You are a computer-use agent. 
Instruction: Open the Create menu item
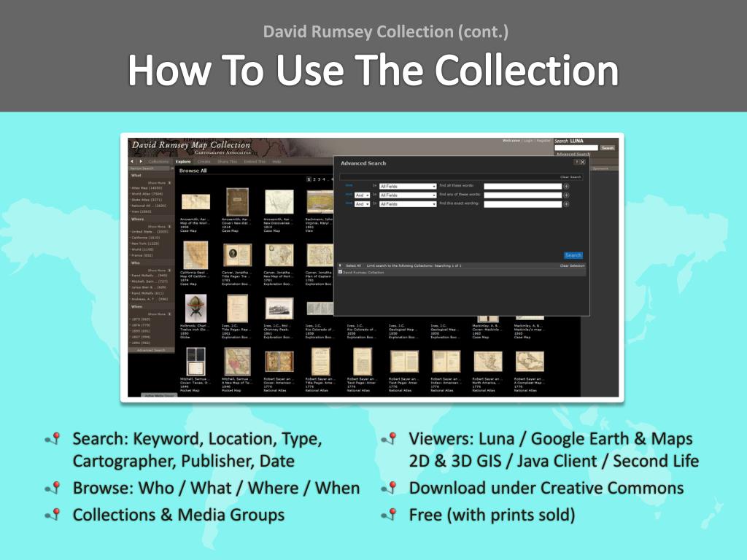pyautogui.click(x=204, y=161)
